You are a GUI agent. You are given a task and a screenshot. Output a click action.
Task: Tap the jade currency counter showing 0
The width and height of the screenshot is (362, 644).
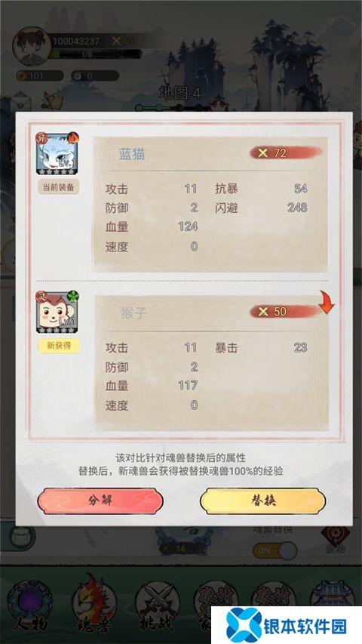point(95,76)
